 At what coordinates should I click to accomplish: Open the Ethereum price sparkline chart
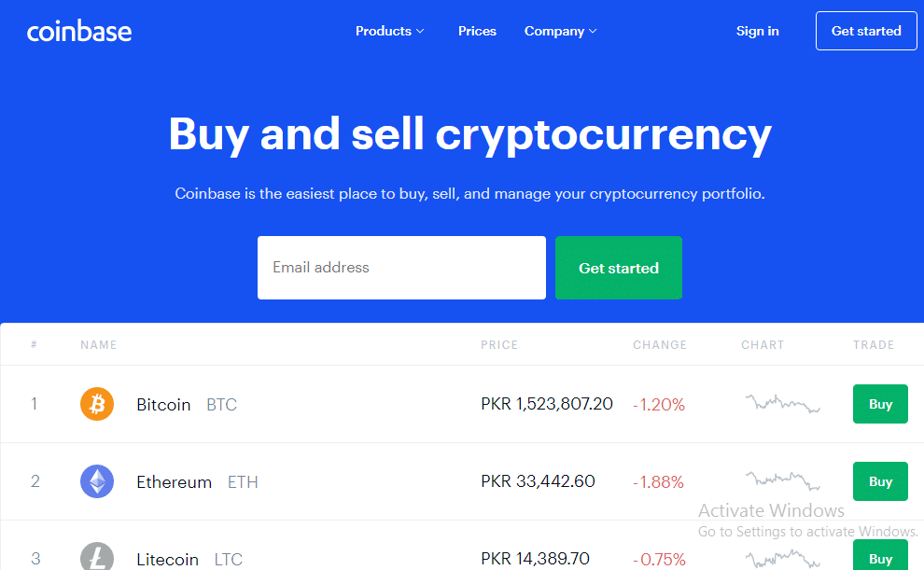[782, 481]
